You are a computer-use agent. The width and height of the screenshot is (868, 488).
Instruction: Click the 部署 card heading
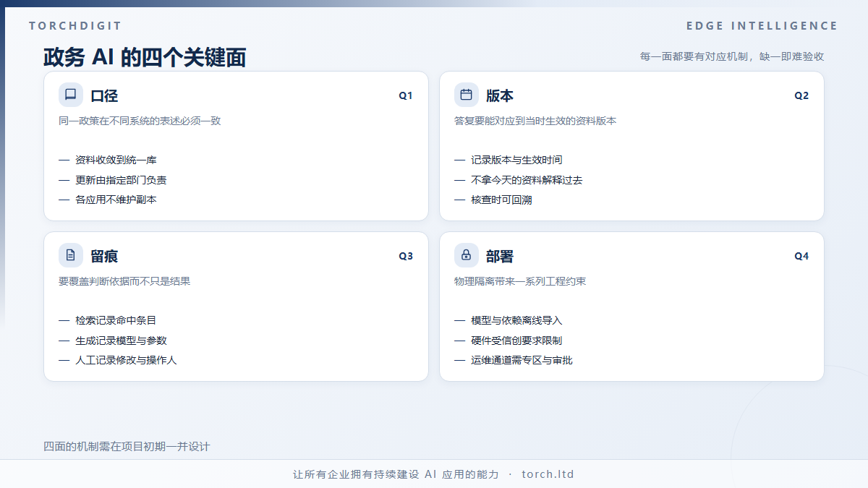coord(500,256)
